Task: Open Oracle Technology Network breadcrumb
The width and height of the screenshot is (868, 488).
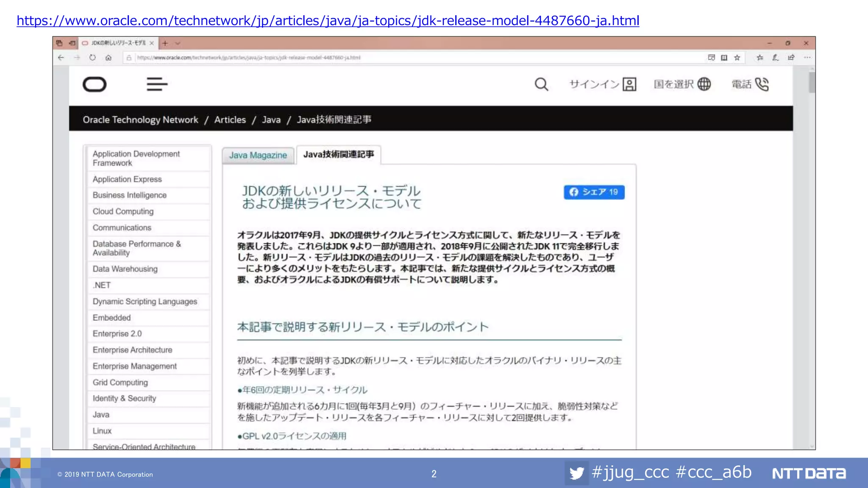Action: [140, 120]
